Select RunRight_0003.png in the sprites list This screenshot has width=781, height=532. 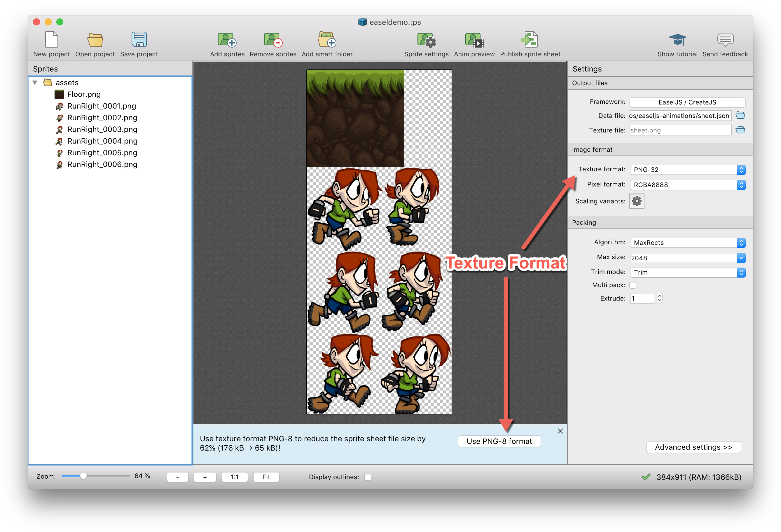(x=102, y=129)
